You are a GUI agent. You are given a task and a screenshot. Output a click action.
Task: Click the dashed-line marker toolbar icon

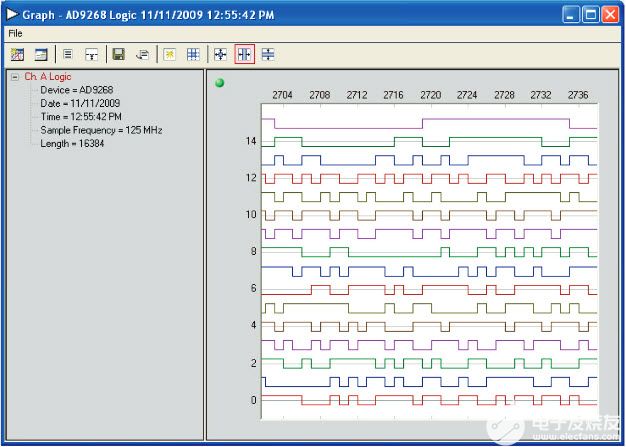pyautogui.click(x=91, y=54)
